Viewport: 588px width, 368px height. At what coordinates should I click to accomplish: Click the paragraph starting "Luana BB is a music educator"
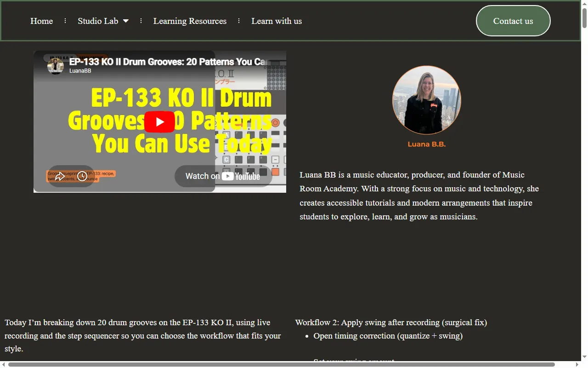click(x=420, y=195)
